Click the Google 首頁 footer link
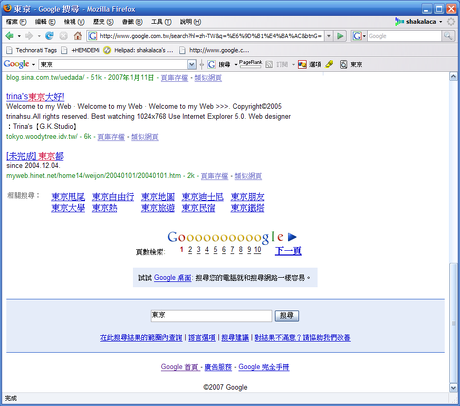Screen dimensions: 460x406 click(x=180, y=367)
